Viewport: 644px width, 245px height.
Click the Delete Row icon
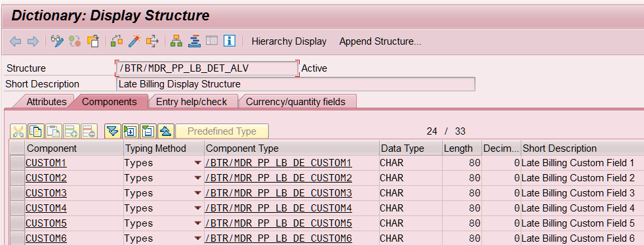(x=89, y=131)
